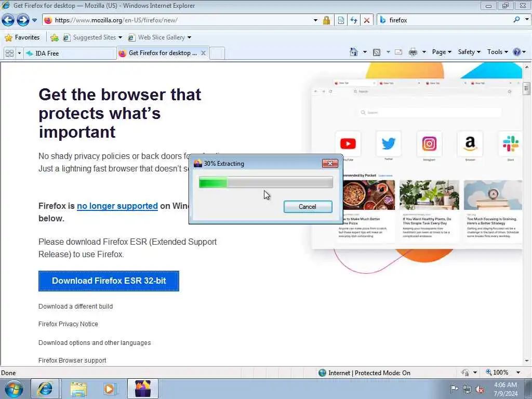The width and height of the screenshot is (532, 399).
Task: Click the muted volume tray icon
Action: pos(480,390)
